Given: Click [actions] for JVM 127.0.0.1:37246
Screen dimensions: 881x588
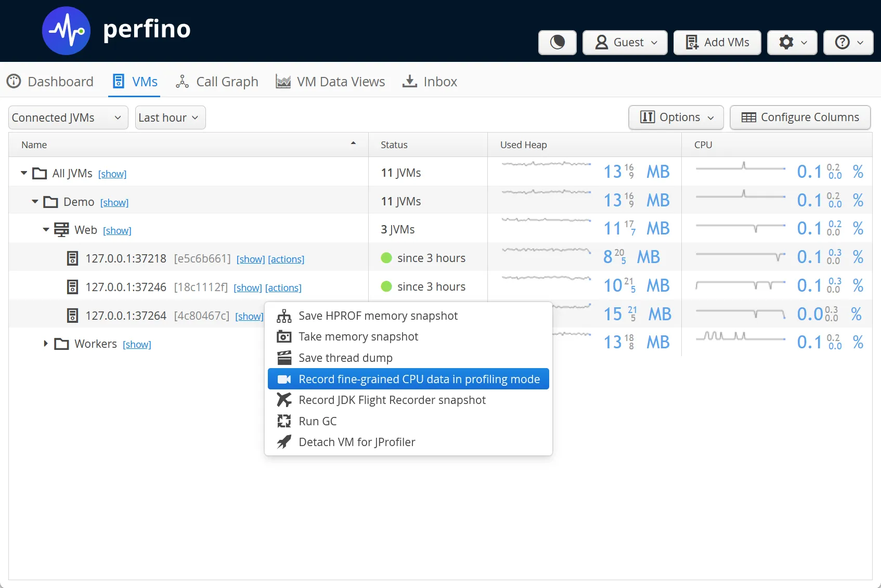Looking at the screenshot, I should click(283, 287).
